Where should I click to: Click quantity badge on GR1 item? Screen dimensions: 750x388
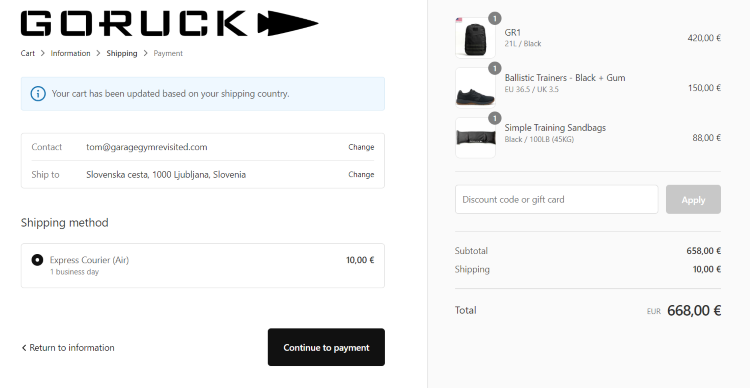pyautogui.click(x=495, y=18)
